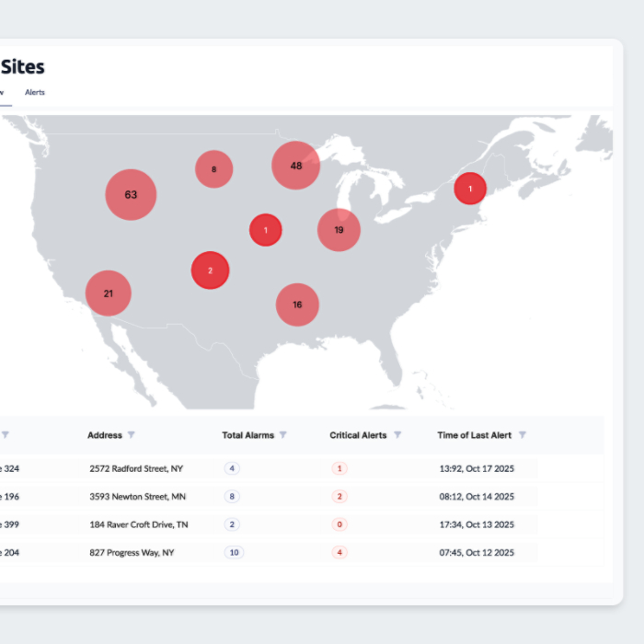Image resolution: width=644 pixels, height=644 pixels.
Task: Select the 3593 Newton Street, MN address
Action: click(x=137, y=497)
